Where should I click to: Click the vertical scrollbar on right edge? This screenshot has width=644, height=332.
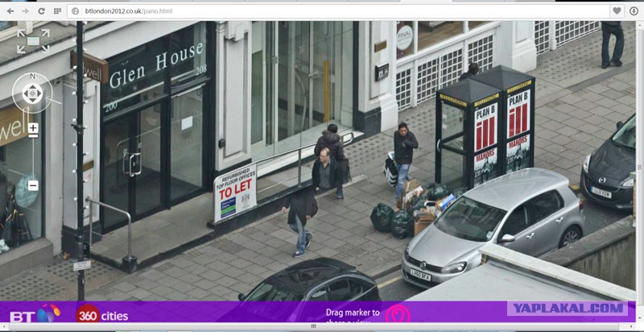point(639,168)
